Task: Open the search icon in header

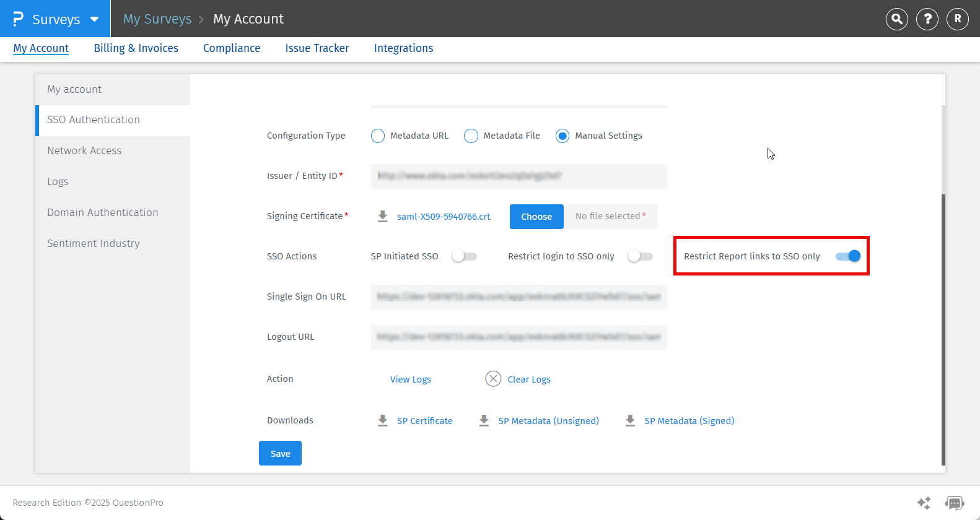Action: click(896, 19)
